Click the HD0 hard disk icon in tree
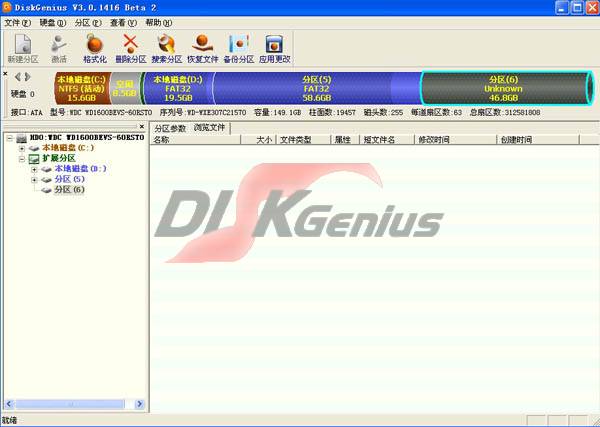Image resolution: width=600 pixels, height=427 pixels. coord(22,138)
